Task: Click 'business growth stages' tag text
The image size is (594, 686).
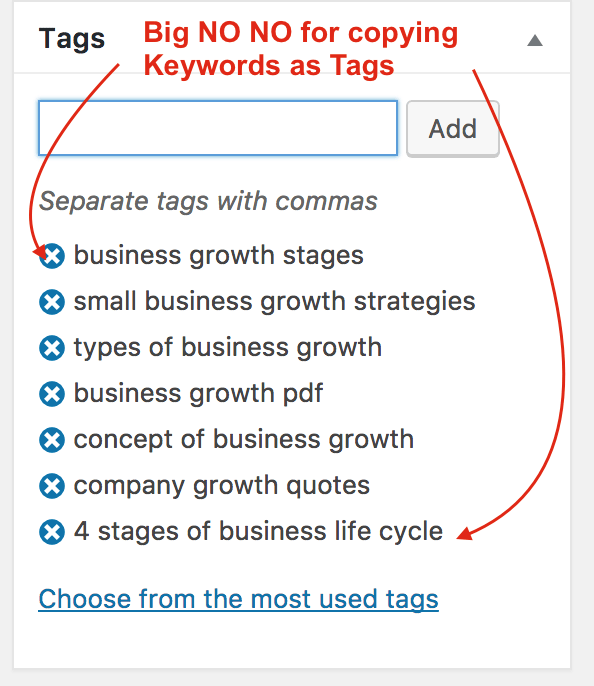Action: click(218, 256)
